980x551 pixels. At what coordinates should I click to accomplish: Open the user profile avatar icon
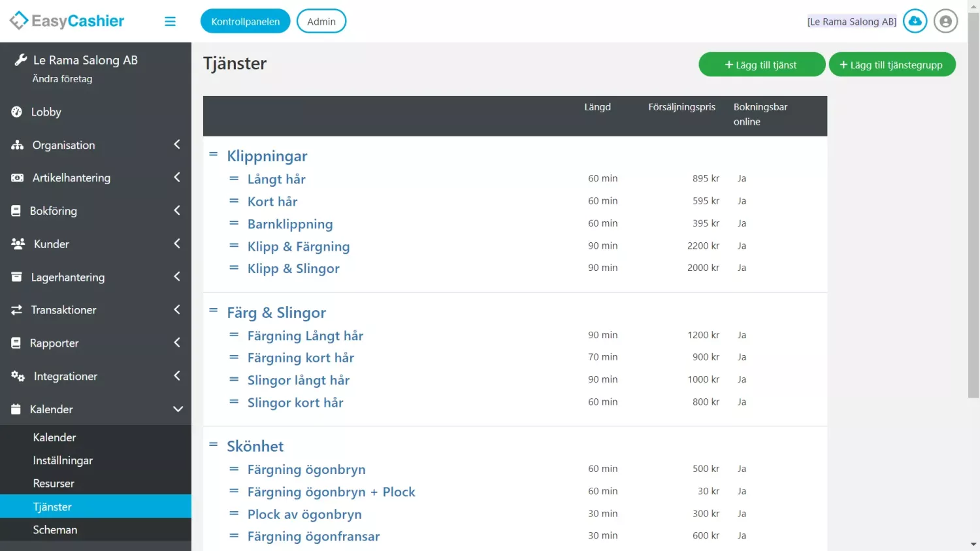click(945, 22)
